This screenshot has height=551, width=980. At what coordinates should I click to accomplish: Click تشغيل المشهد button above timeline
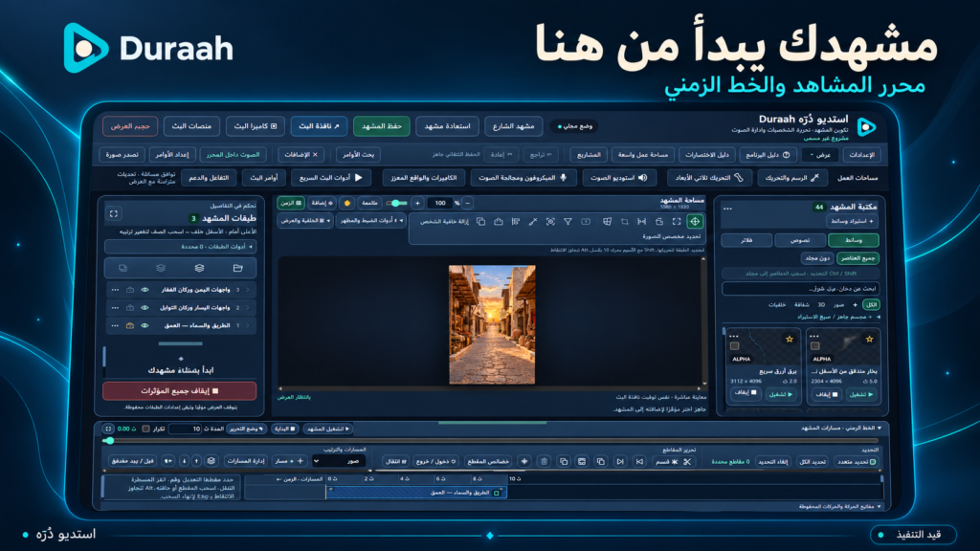coord(328,429)
